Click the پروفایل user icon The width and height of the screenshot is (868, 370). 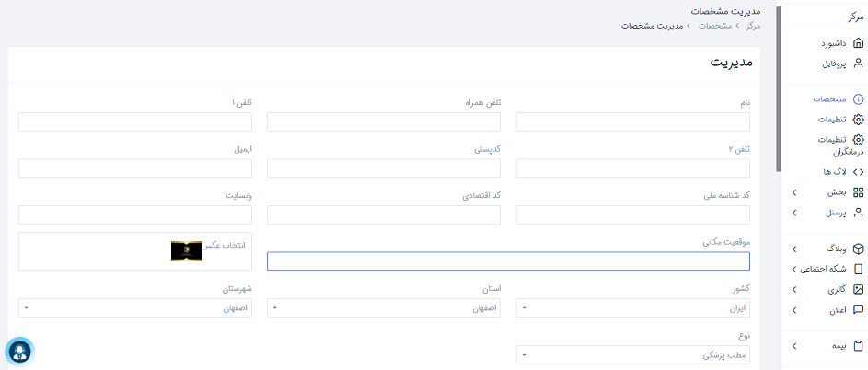858,64
